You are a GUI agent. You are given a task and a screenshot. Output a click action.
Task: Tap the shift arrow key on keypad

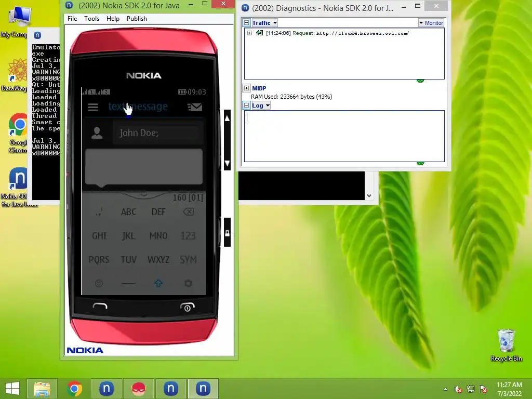click(x=158, y=283)
